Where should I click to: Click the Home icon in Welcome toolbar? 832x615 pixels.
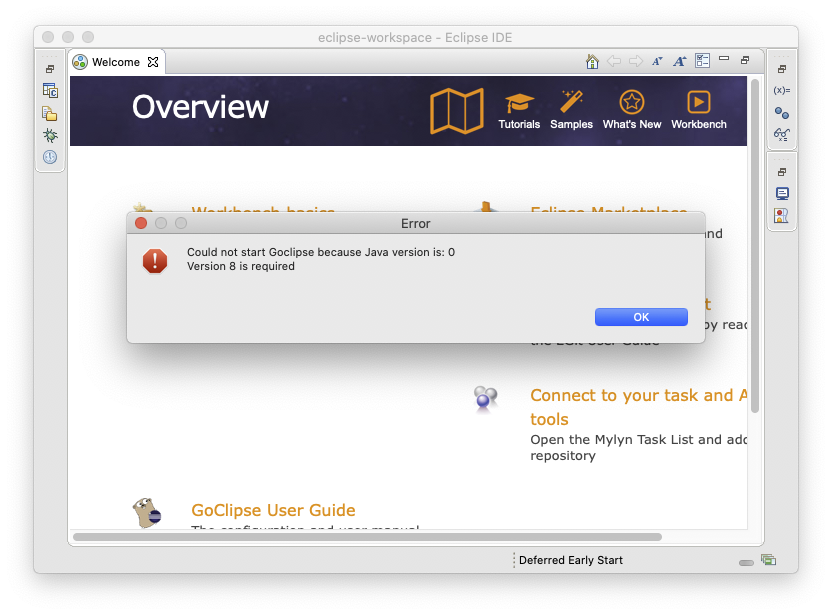pos(592,61)
